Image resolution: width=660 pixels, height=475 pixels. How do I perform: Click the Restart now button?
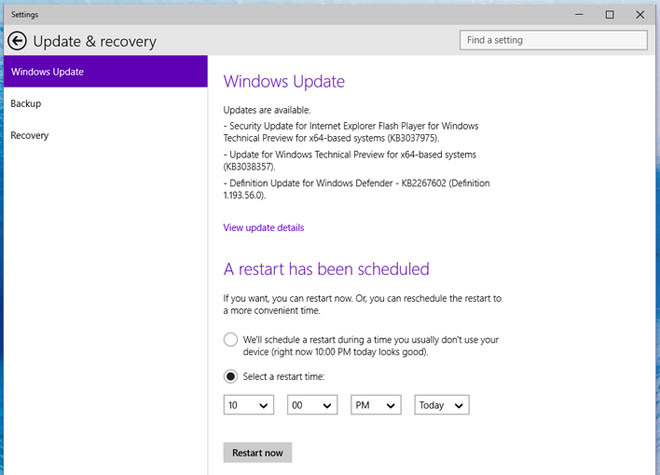pyautogui.click(x=258, y=453)
